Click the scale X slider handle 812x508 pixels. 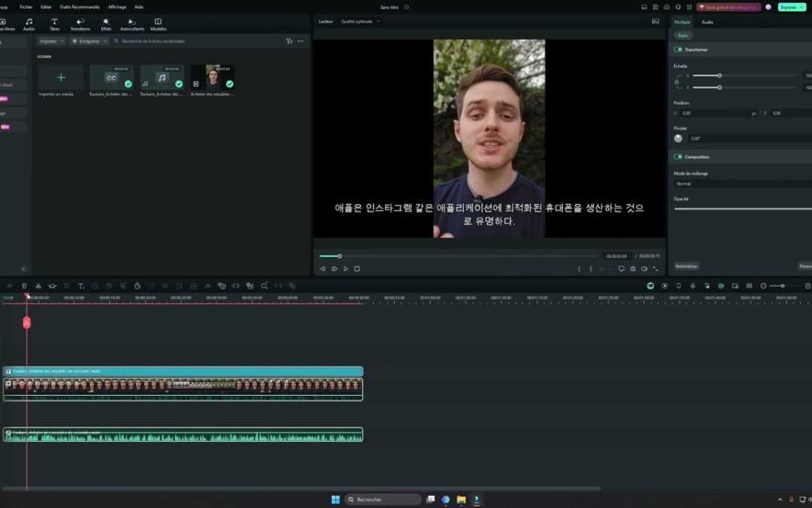(720, 76)
